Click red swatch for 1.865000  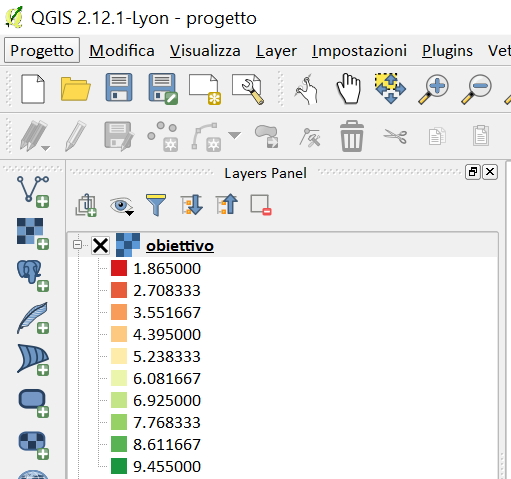coord(119,268)
